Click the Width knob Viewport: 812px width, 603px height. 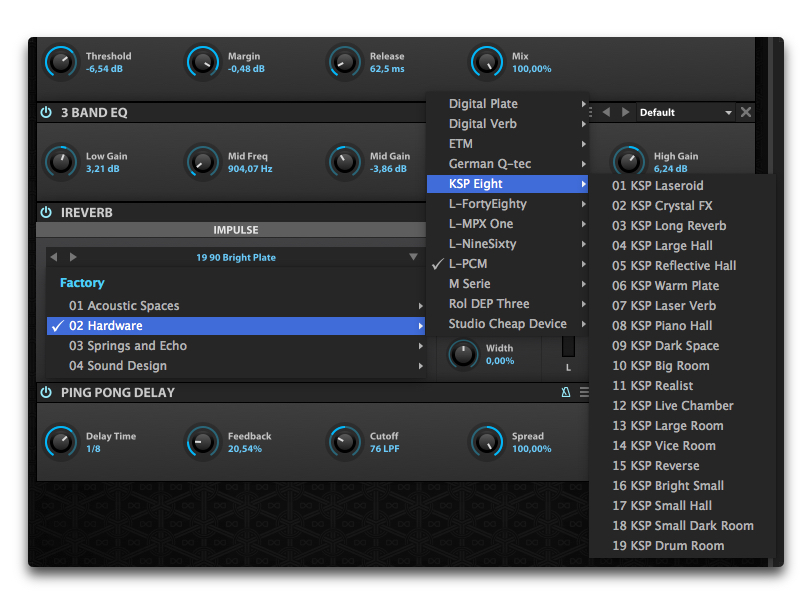(463, 354)
